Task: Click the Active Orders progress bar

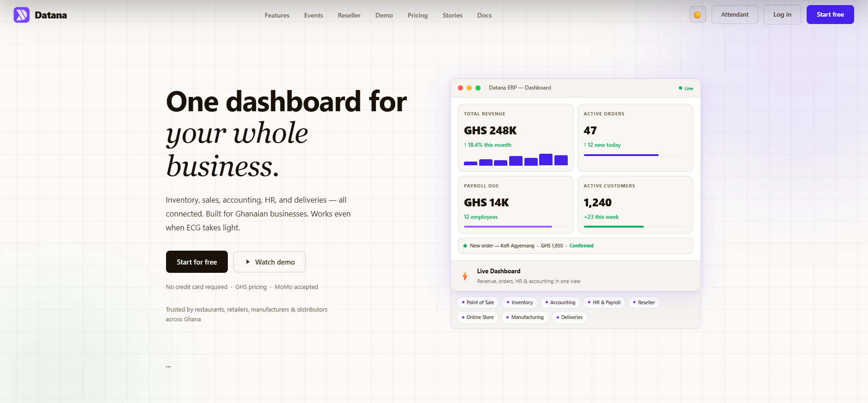Action: point(635,155)
